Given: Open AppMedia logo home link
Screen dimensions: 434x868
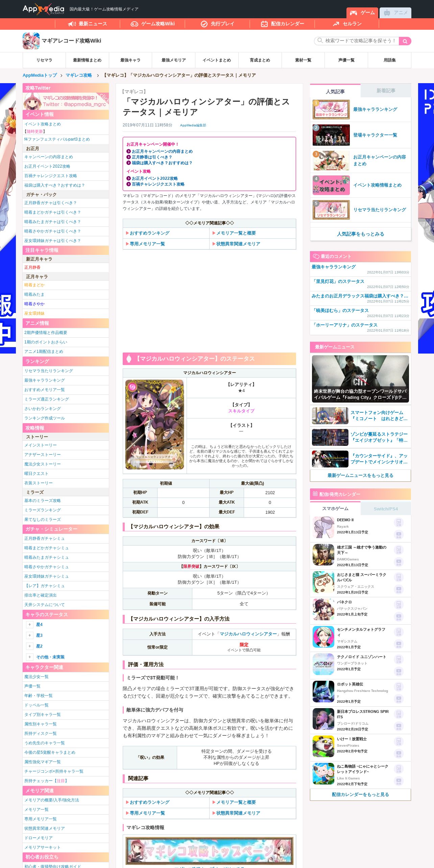Looking at the screenshot, I should point(43,9).
